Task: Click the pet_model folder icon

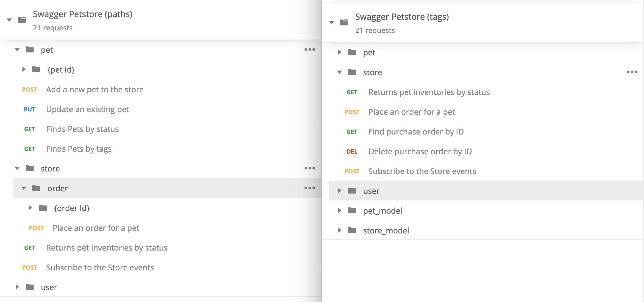Action: pos(352,210)
